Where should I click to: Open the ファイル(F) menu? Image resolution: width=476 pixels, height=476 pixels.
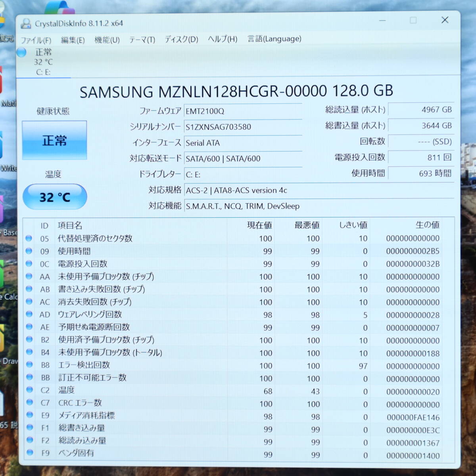tap(36, 40)
